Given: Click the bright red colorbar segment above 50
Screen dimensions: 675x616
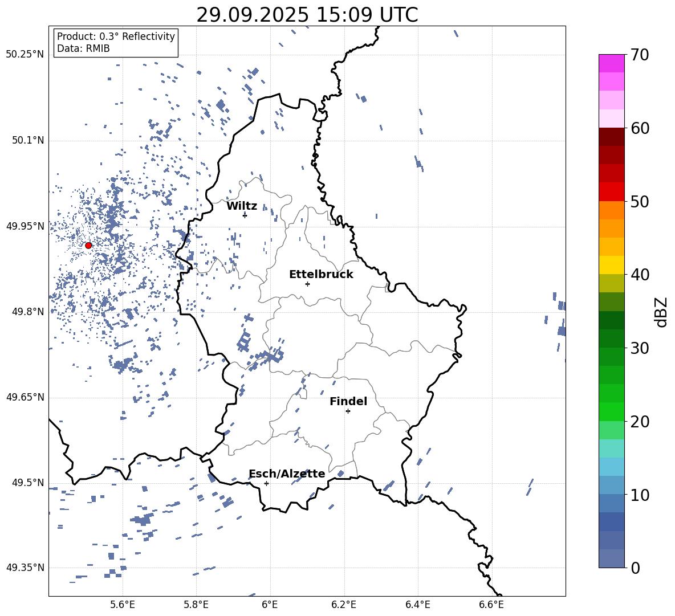Looking at the screenshot, I should (612, 192).
